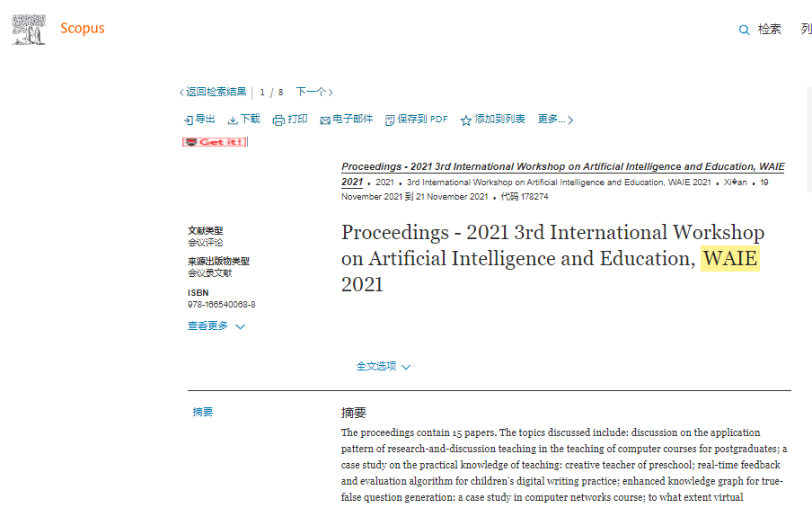
Task: Click the highlighted WAIE word in title
Action: [x=729, y=259]
